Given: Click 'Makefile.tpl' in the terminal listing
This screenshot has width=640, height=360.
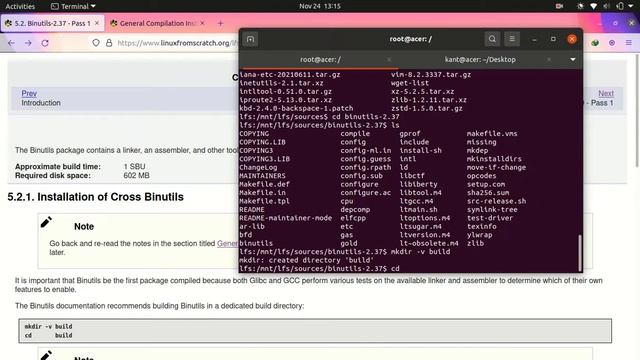Looking at the screenshot, I should coord(264,201).
